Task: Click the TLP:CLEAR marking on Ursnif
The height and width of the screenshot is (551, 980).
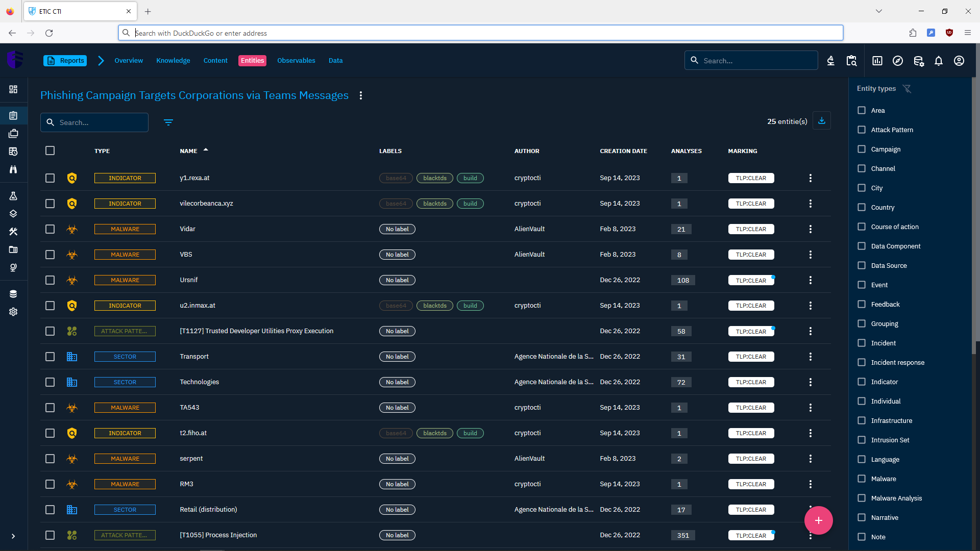Action: coord(751,280)
